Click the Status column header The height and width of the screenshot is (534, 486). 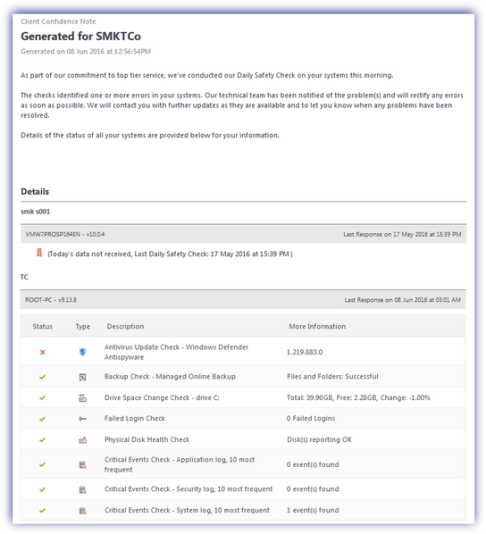coord(43,326)
